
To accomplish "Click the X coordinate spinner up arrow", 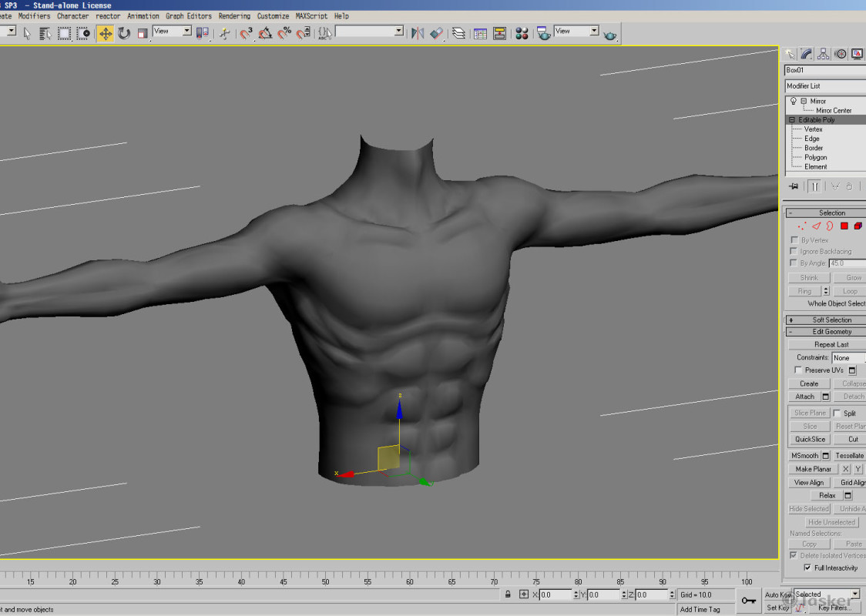I will point(576,591).
